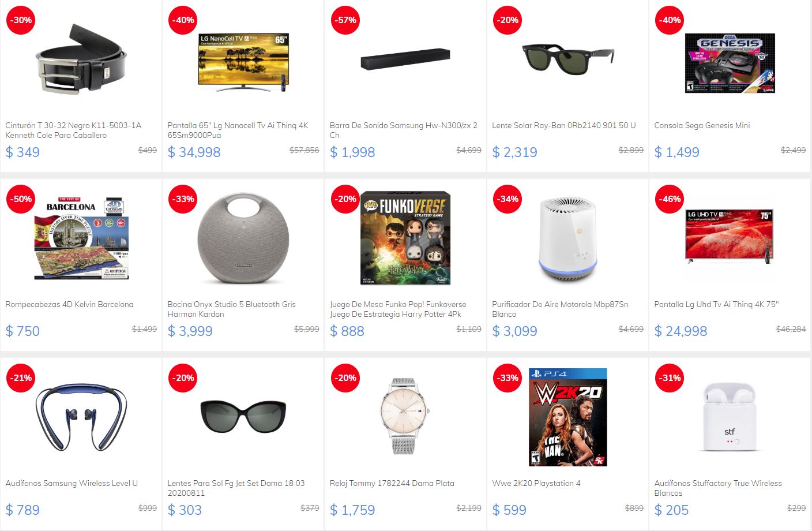The width and height of the screenshot is (812, 531).
Task: Select the Samsung soundbar product image
Action: click(405, 59)
